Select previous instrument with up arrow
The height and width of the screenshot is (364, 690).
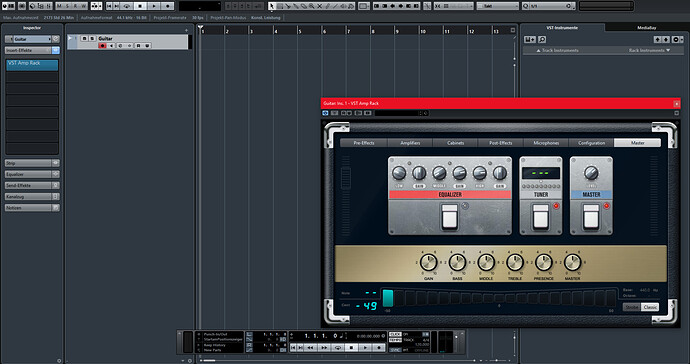click(657, 40)
